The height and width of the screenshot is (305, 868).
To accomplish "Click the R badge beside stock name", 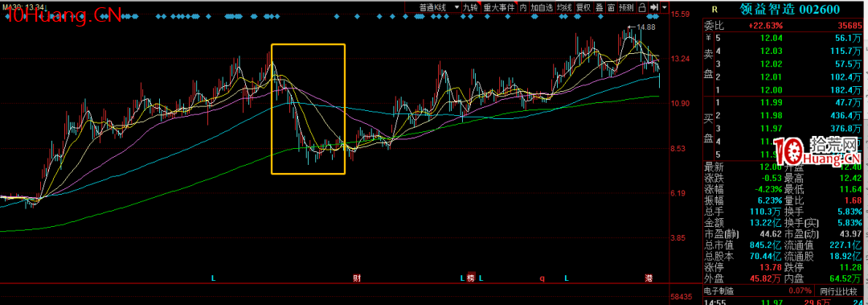I will (714, 9).
